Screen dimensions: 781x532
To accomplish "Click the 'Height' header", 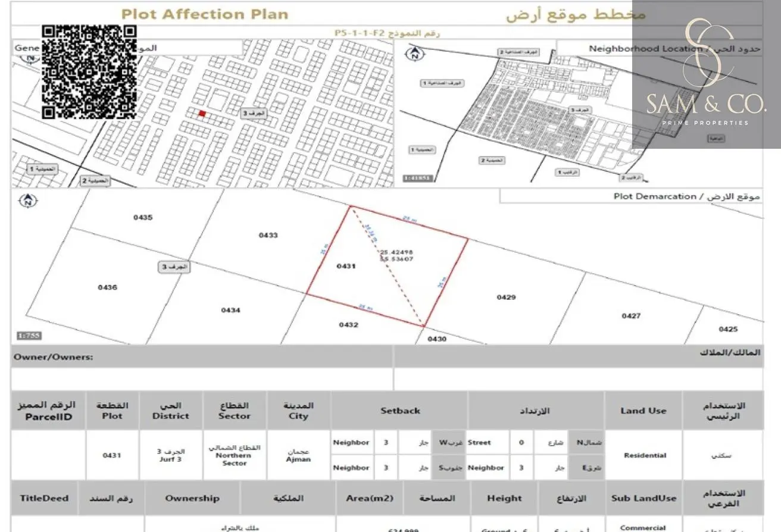I will click(x=504, y=499).
